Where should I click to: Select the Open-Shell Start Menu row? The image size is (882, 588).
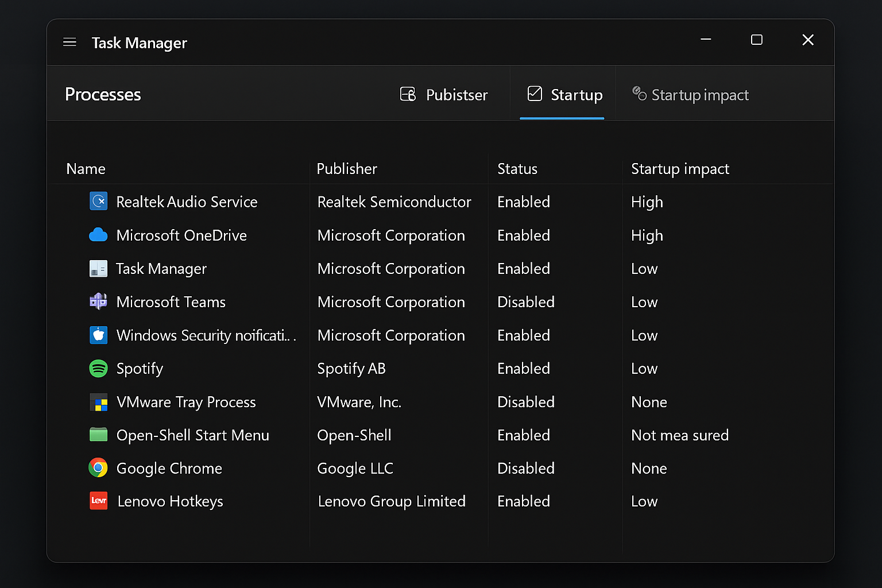pos(193,435)
